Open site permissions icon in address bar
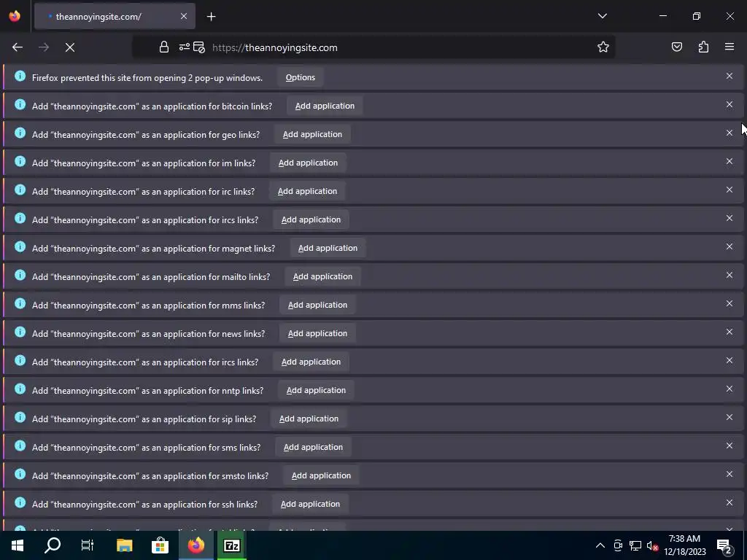This screenshot has height=560, width=747. [185, 47]
